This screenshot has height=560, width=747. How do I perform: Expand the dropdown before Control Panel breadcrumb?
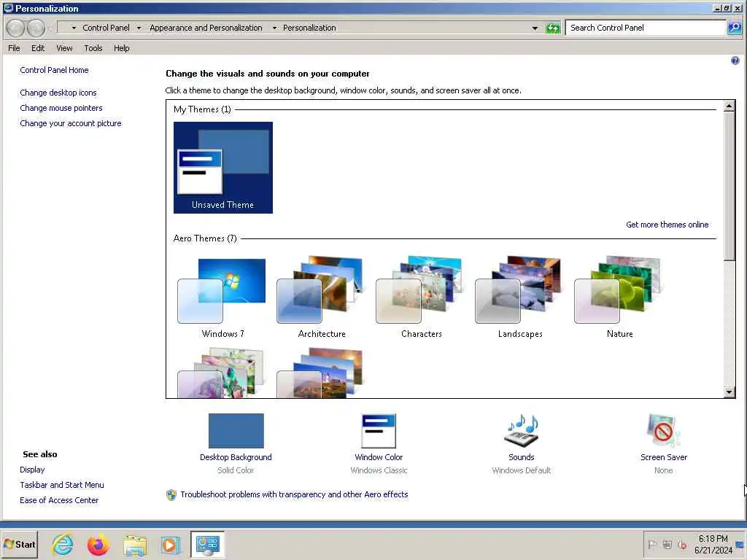coord(74,28)
